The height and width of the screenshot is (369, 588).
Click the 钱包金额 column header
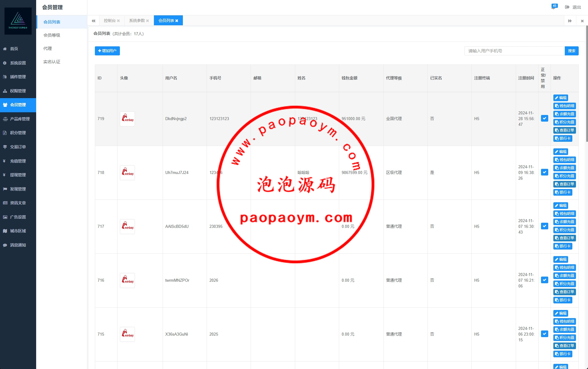(349, 78)
